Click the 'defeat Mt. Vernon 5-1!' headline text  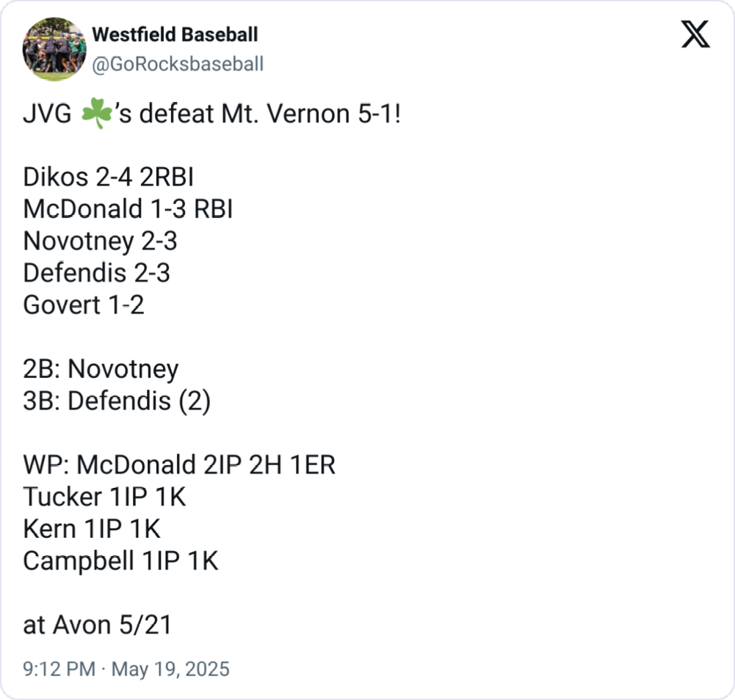[258, 114]
